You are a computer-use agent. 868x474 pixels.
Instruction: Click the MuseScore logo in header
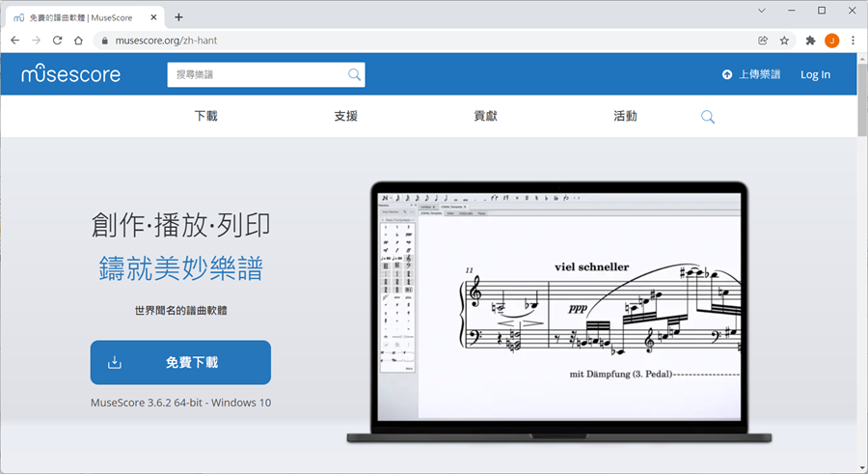click(x=70, y=73)
